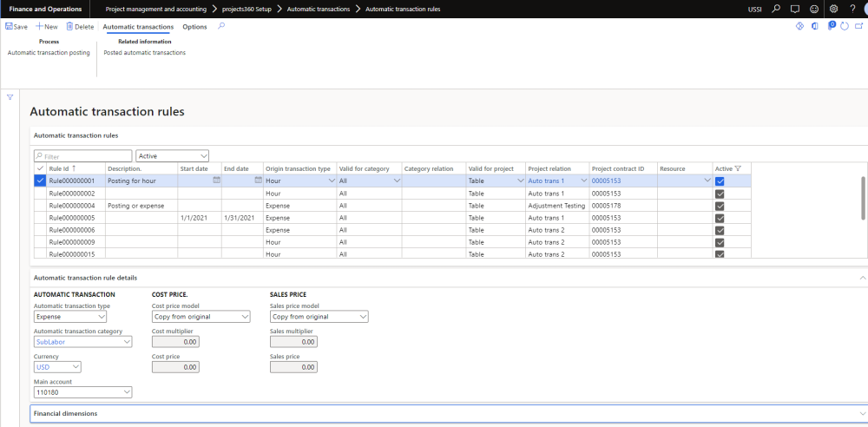868x427 pixels.
Task: Open the settings gear in the top bar
Action: pyautogui.click(x=833, y=9)
